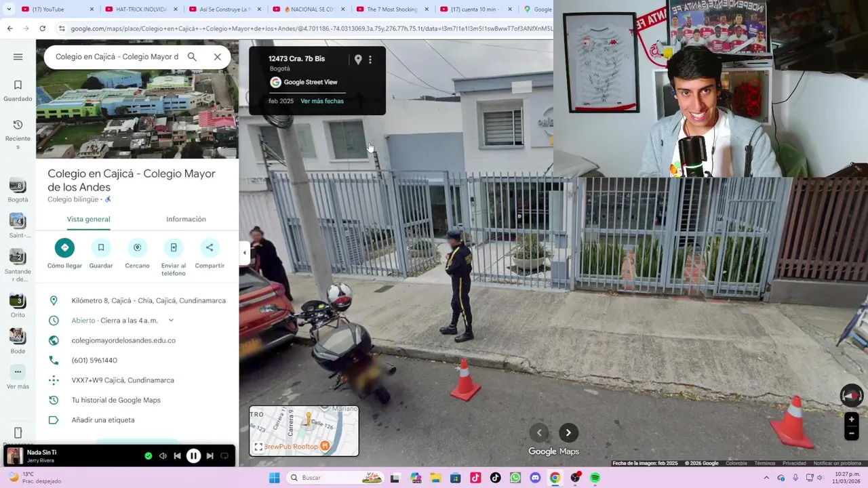Open the Recientes history panel
868x488 pixels.
[18, 134]
